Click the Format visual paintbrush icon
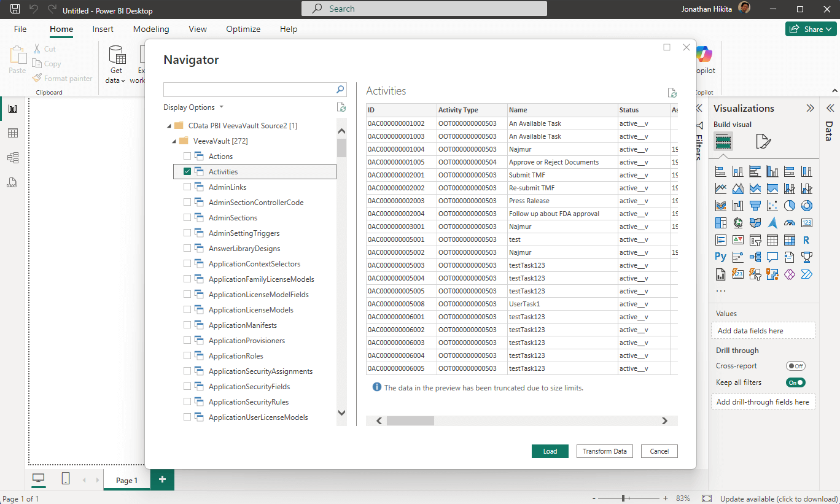This screenshot has width=840, height=504. (763, 142)
